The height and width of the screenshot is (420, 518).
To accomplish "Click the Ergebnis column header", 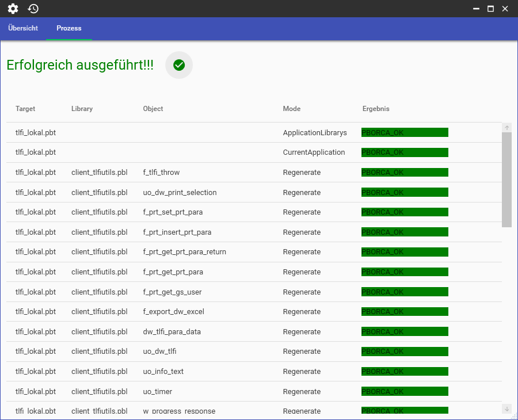I will (x=376, y=109).
